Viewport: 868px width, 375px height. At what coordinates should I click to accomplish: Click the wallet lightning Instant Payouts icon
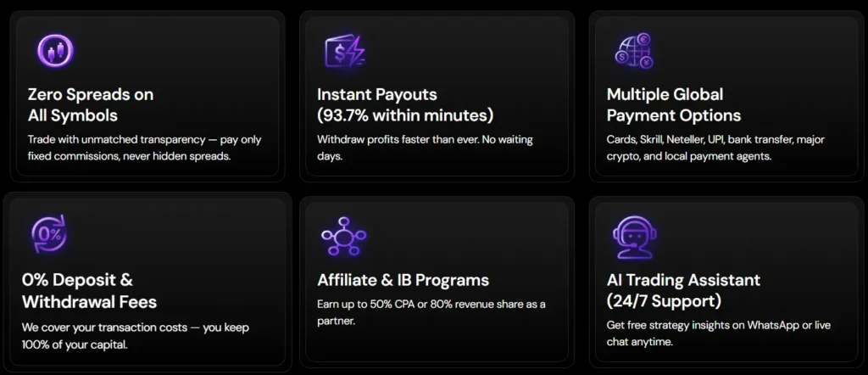point(344,52)
